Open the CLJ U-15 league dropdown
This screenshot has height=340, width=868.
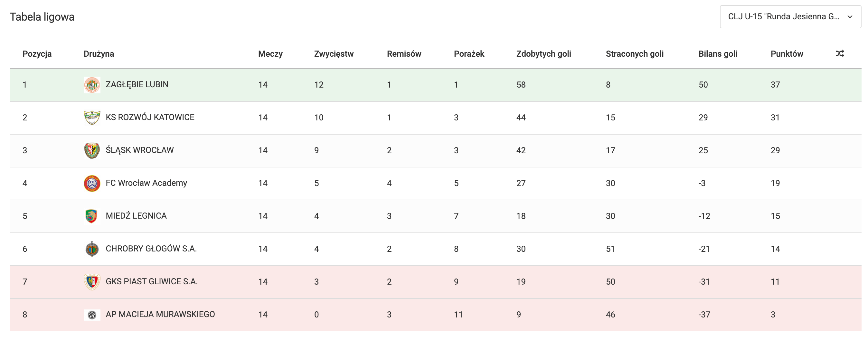point(784,17)
